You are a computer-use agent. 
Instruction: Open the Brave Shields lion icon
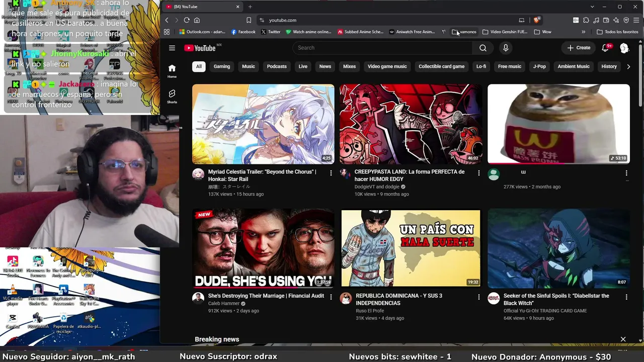[x=536, y=20]
